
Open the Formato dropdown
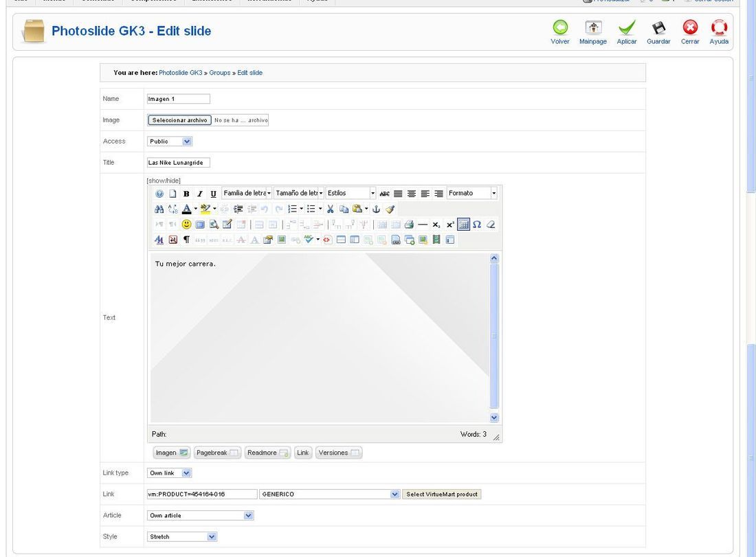[x=472, y=193]
